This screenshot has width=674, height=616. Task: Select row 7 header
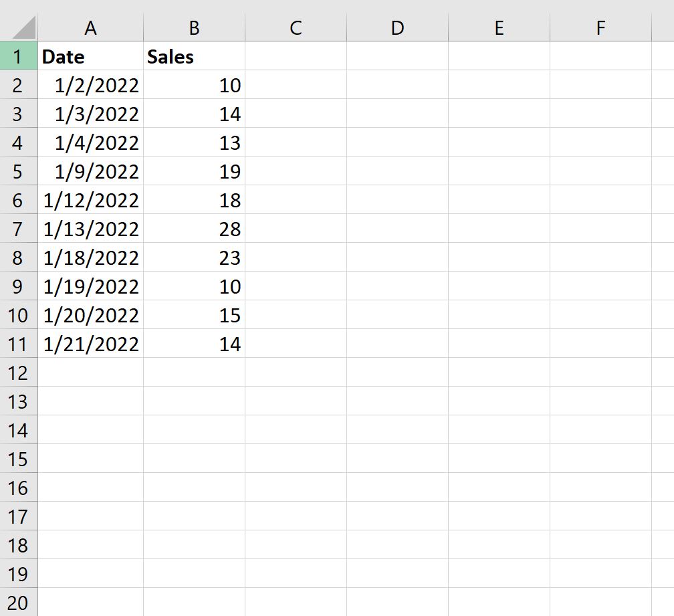[x=18, y=229]
